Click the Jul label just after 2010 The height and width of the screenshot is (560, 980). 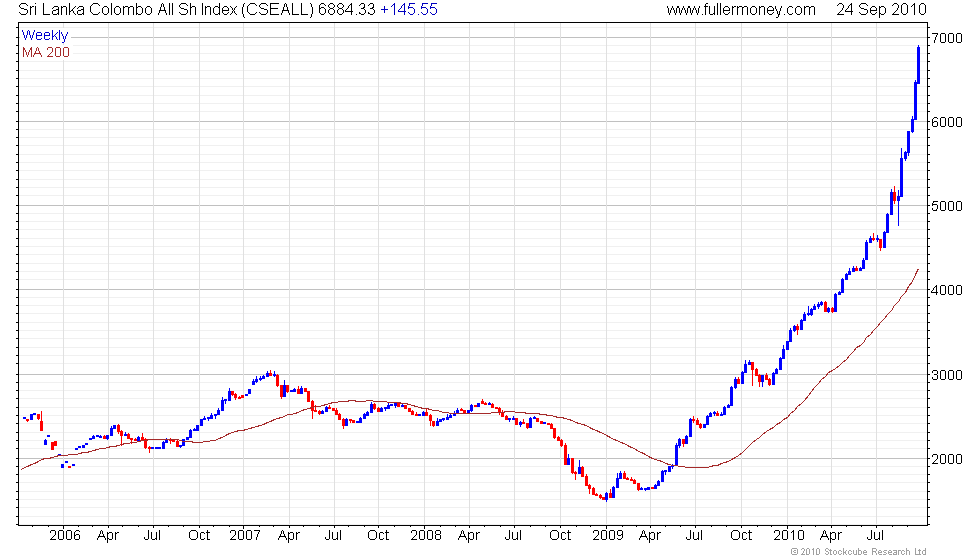pos(875,535)
